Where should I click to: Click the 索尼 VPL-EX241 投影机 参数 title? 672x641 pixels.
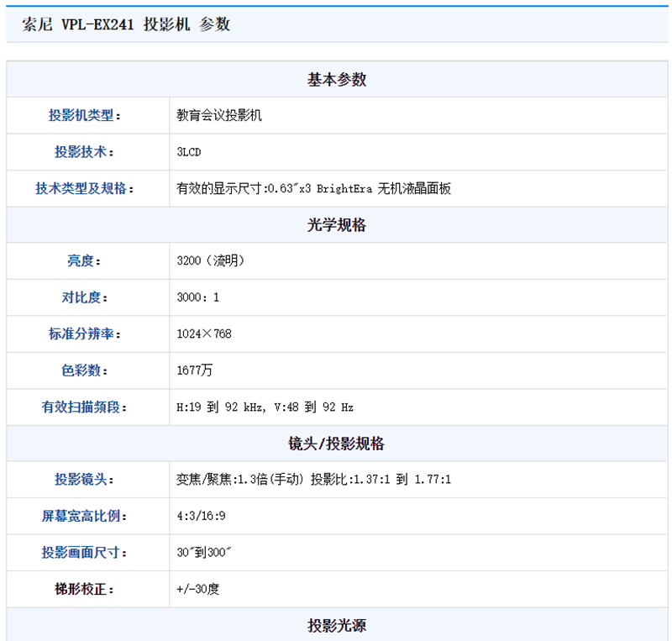pos(126,25)
